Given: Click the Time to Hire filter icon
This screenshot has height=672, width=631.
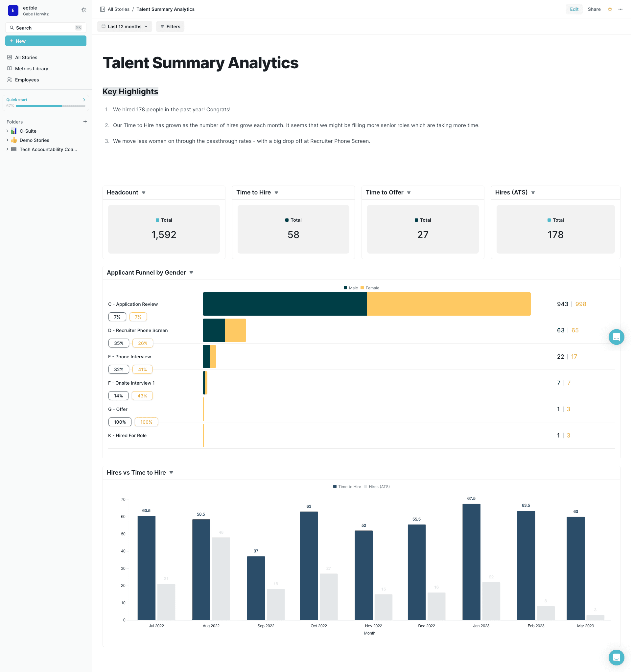Looking at the screenshot, I should pos(276,193).
